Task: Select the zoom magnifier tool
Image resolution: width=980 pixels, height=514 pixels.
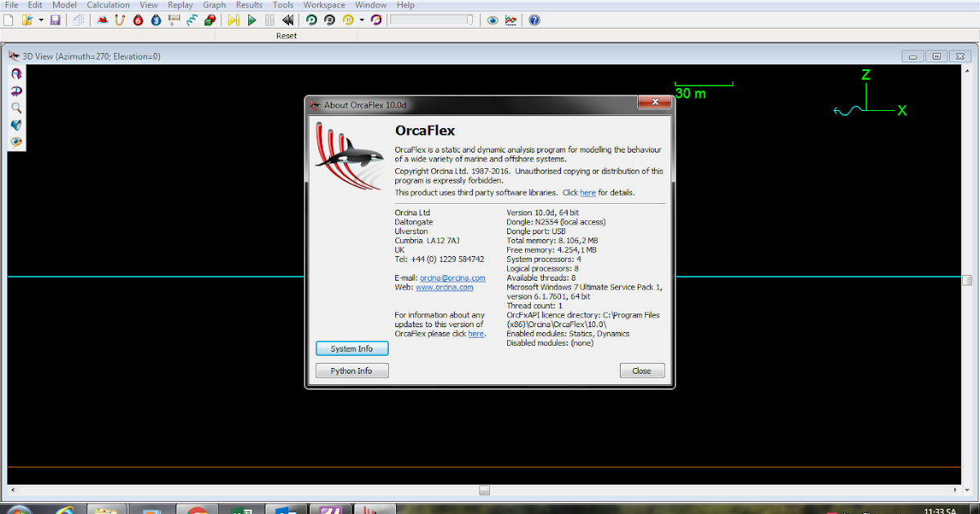Action: (16, 108)
